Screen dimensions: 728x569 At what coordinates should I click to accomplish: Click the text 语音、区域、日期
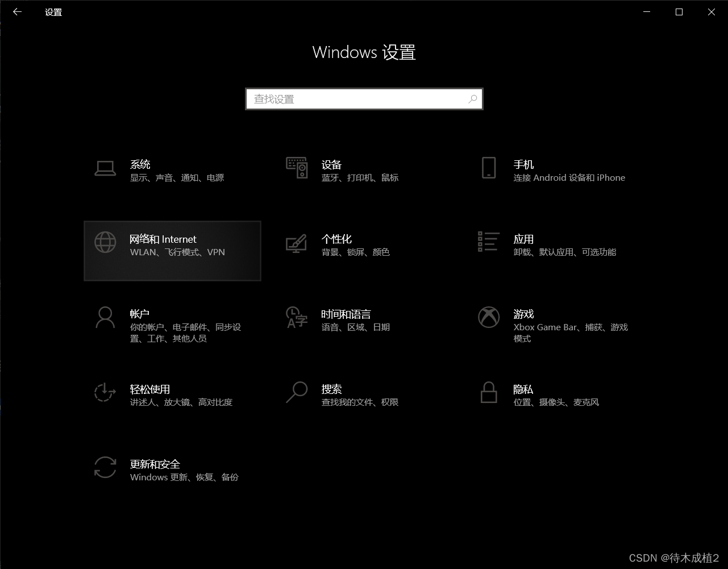pos(356,327)
